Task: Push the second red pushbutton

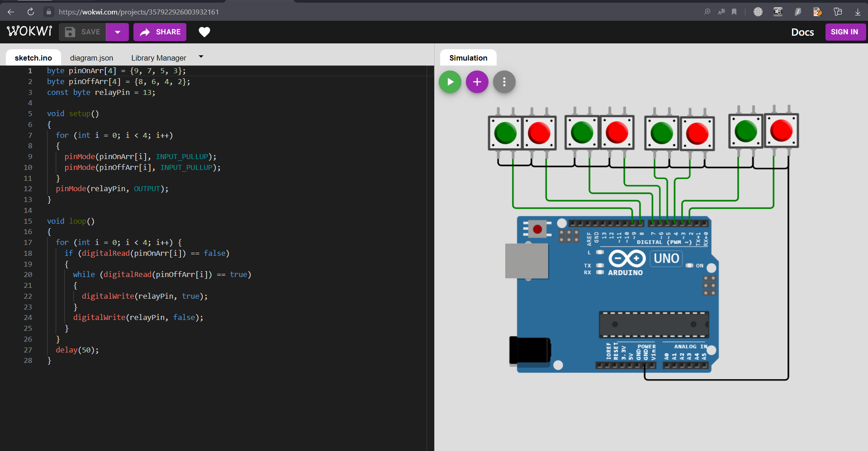Action: (x=617, y=133)
